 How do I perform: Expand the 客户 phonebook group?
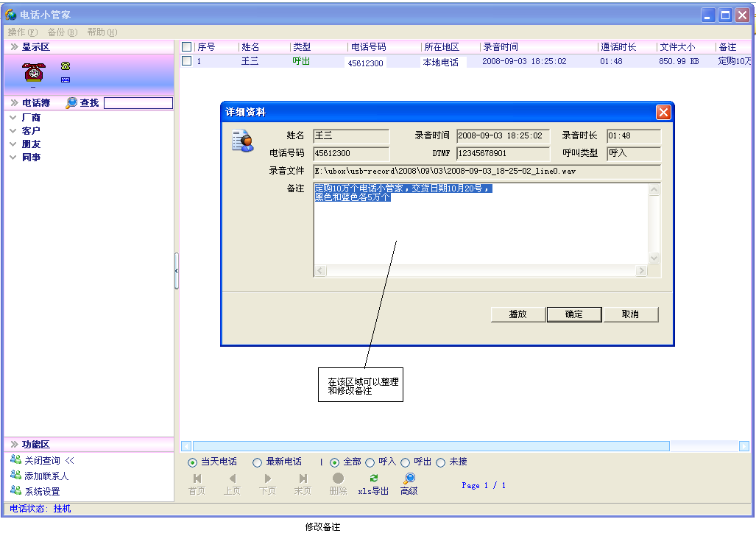pos(13,130)
